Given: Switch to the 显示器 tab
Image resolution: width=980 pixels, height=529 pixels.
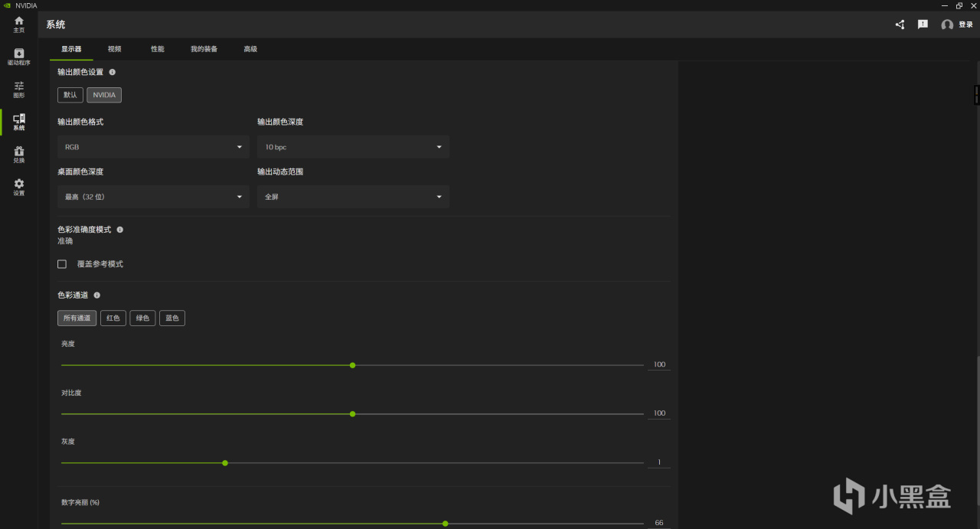Looking at the screenshot, I should (71, 49).
